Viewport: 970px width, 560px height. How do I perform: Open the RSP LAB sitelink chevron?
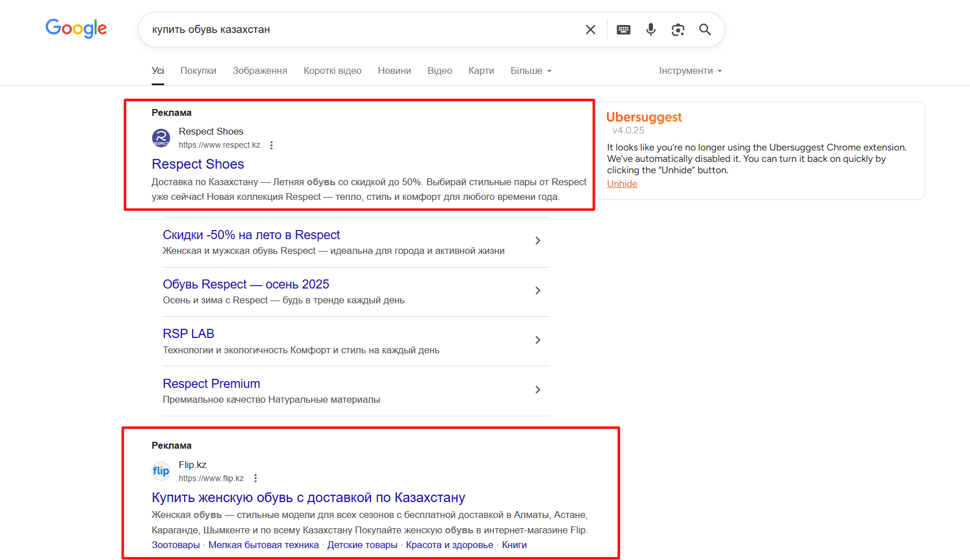538,340
